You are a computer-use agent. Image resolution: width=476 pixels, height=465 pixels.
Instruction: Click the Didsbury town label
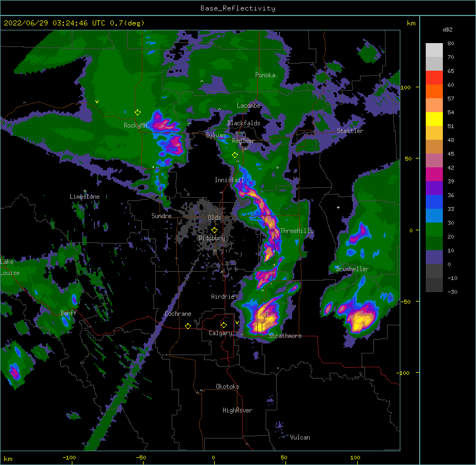(x=212, y=238)
